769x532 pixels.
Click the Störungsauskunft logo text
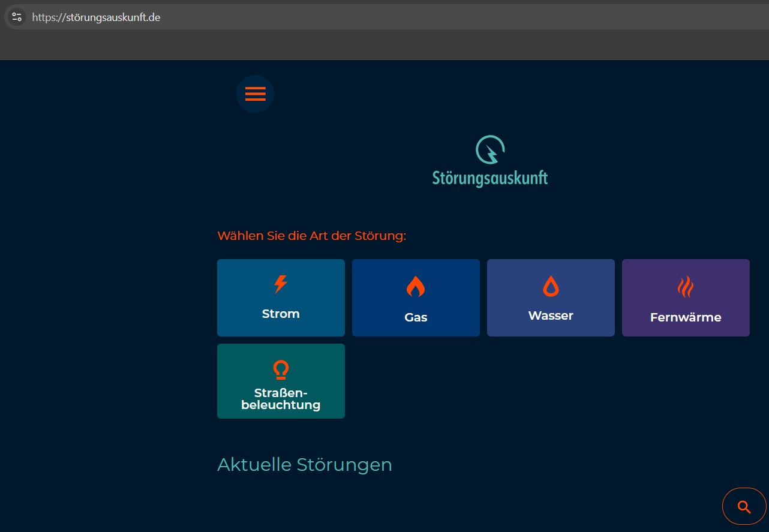tap(490, 178)
